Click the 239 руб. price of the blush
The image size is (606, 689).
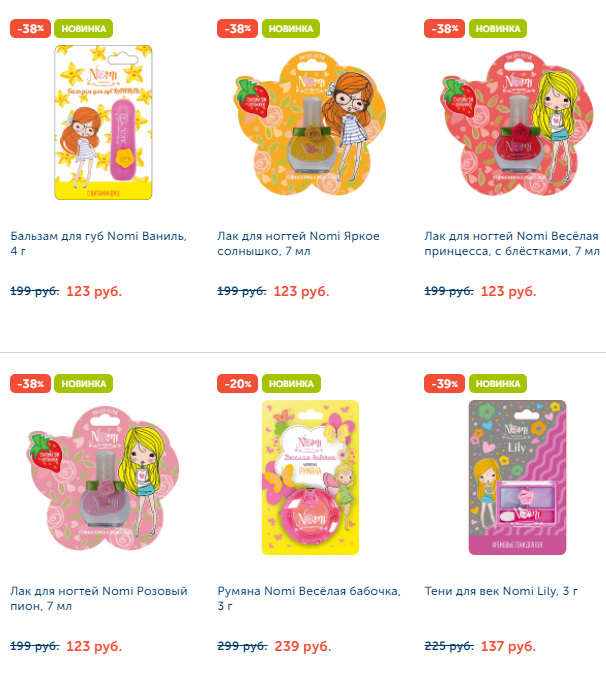click(x=303, y=646)
